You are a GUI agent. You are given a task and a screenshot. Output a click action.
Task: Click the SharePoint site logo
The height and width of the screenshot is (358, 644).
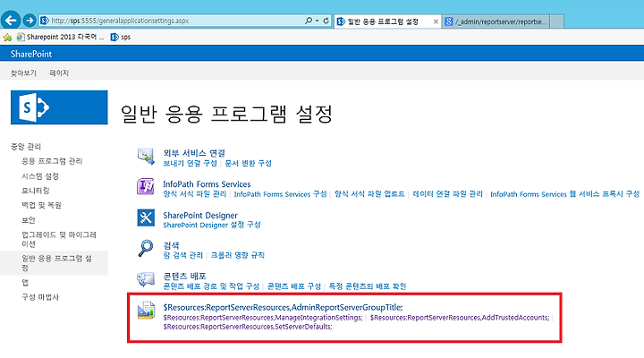point(59,107)
